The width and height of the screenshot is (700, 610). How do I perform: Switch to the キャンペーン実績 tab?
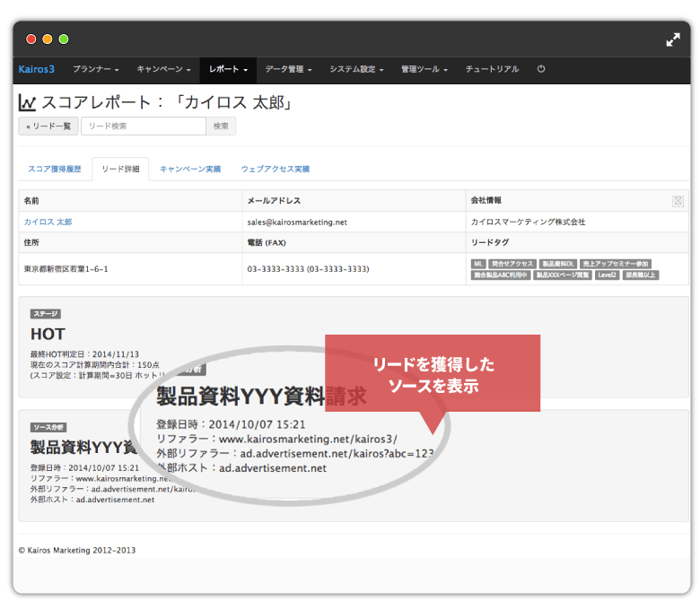190,170
